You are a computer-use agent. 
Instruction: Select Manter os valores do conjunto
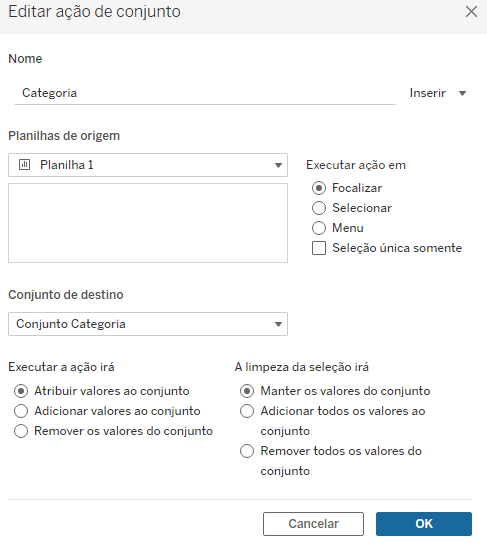[247, 391]
